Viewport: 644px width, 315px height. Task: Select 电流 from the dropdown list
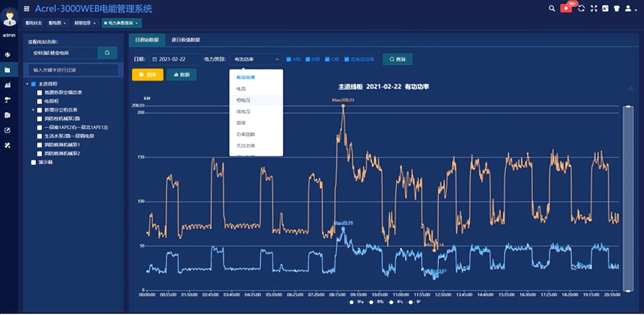click(x=241, y=89)
